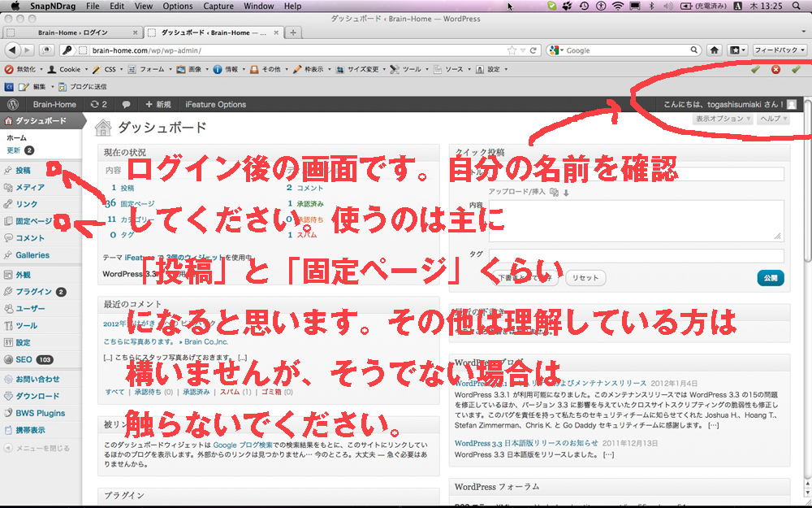
Task: Open ツール tools menu in sidebar
Action: coord(27,326)
